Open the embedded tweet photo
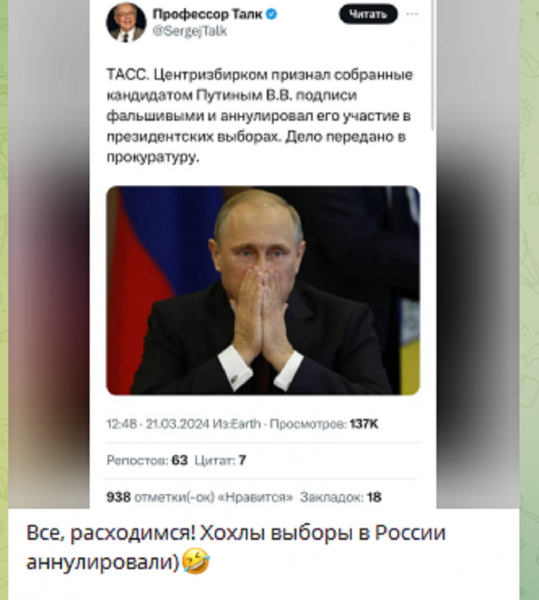The width and height of the screenshot is (539, 600). [x=263, y=290]
